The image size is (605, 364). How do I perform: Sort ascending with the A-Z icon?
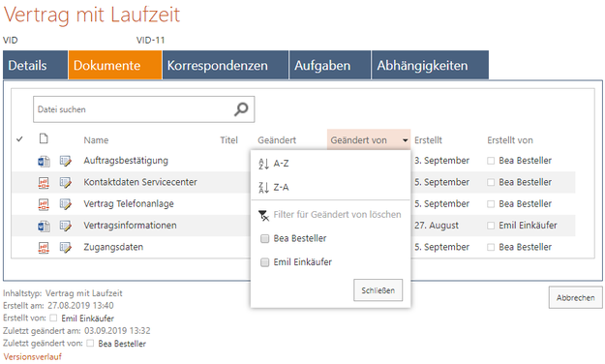point(263,164)
